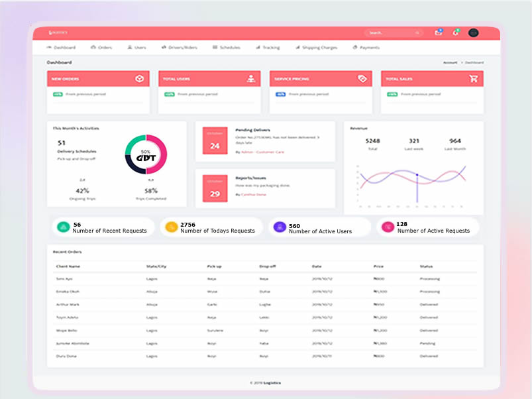Click the Total Sales cart icon
The width and height of the screenshot is (532, 399).
point(473,78)
